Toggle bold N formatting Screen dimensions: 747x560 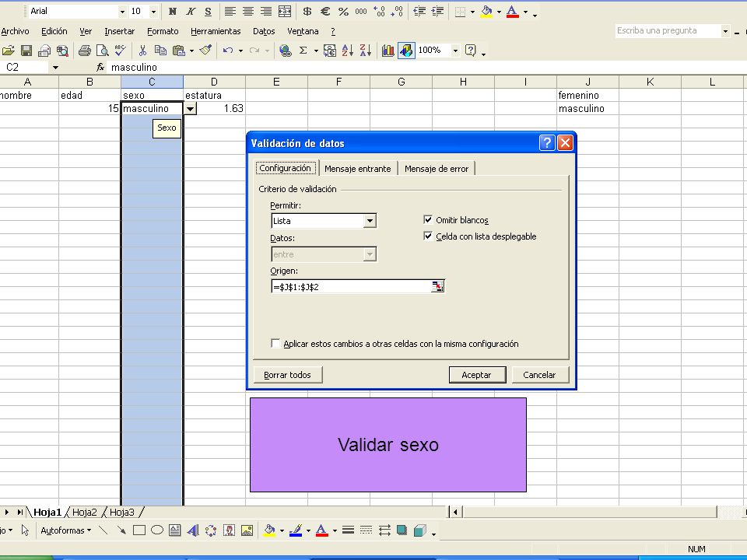pyautogui.click(x=173, y=12)
